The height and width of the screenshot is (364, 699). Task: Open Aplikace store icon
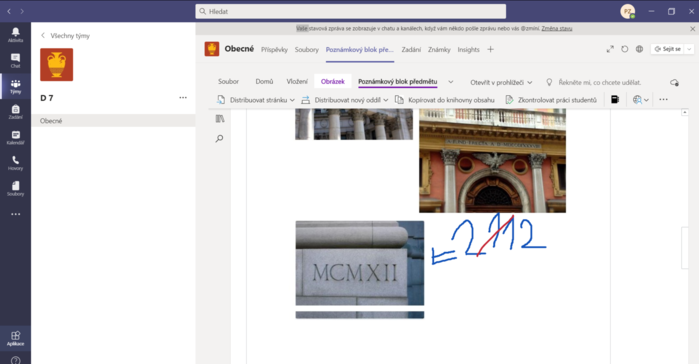point(15,338)
